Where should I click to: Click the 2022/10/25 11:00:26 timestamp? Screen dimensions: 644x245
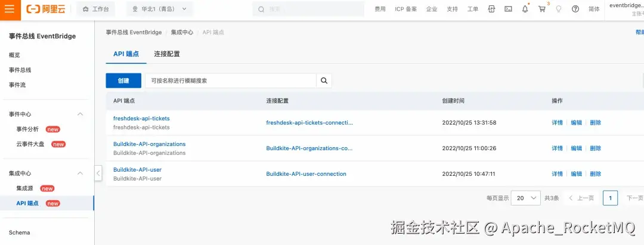(469, 148)
